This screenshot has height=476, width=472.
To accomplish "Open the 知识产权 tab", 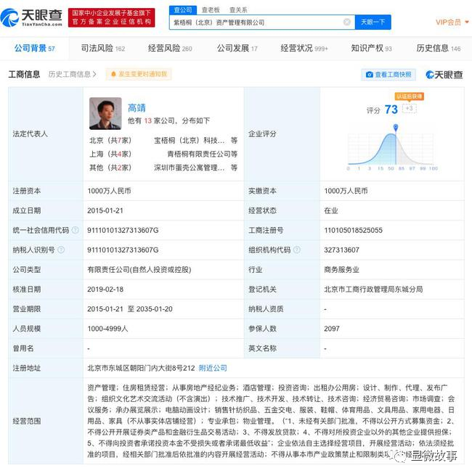I will (372, 49).
